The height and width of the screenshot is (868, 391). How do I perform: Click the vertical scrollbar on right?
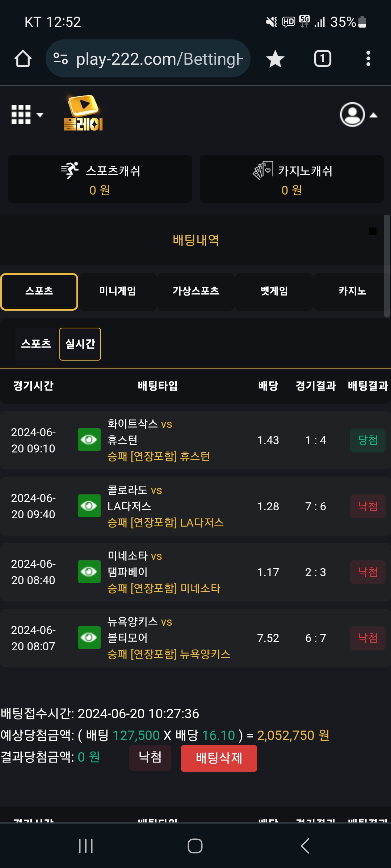(x=387, y=266)
